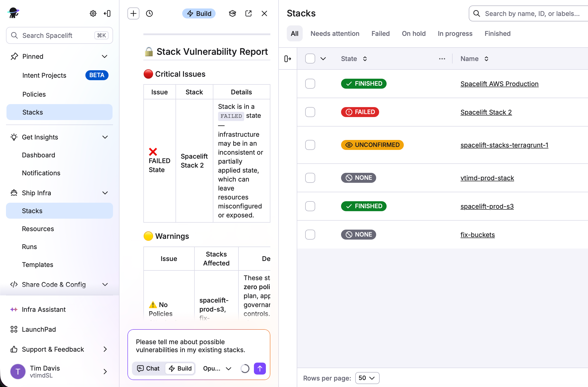The image size is (588, 387).
Task: Click the Share Code & Config code icon
Action: (14, 284)
